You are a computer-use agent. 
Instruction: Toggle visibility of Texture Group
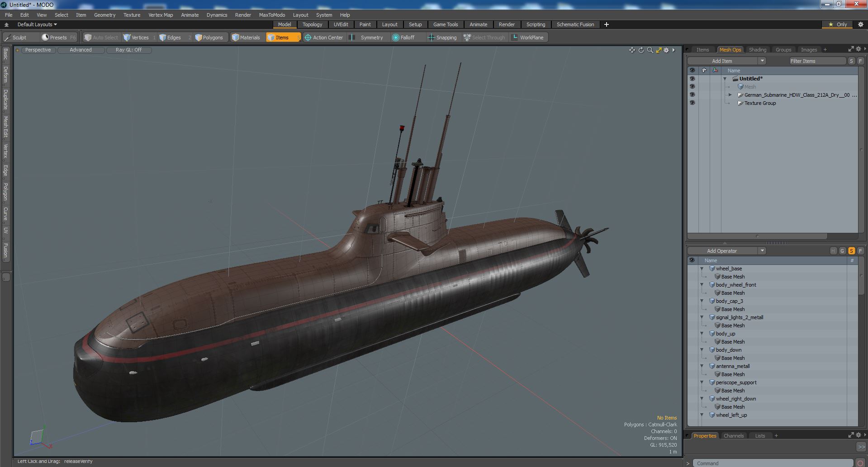tap(692, 103)
